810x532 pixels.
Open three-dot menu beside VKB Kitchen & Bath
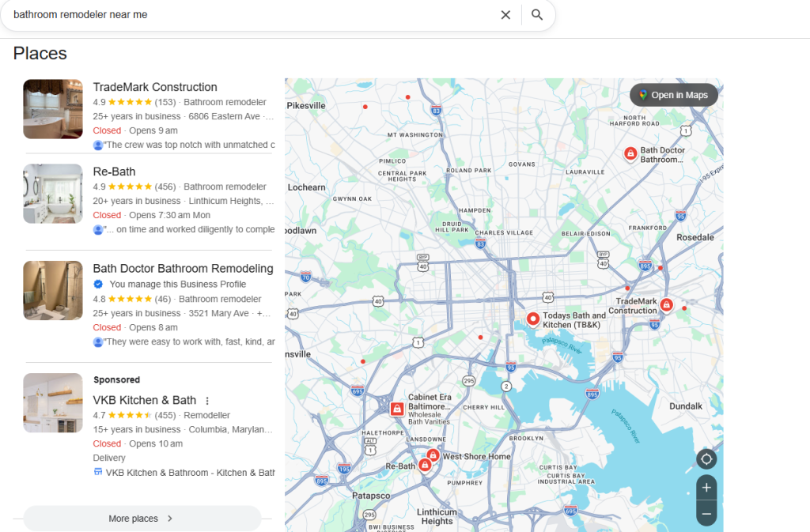pos(207,401)
